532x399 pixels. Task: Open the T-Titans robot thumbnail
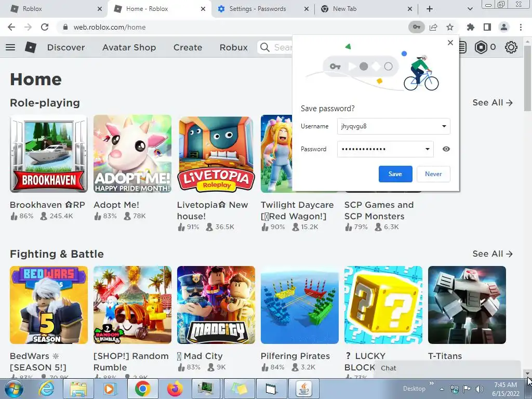467,305
